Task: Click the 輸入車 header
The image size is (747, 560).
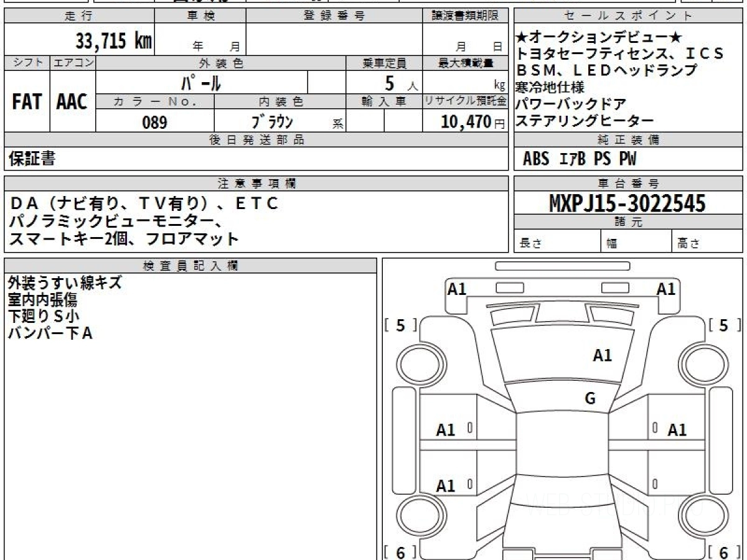Action: pos(384,101)
